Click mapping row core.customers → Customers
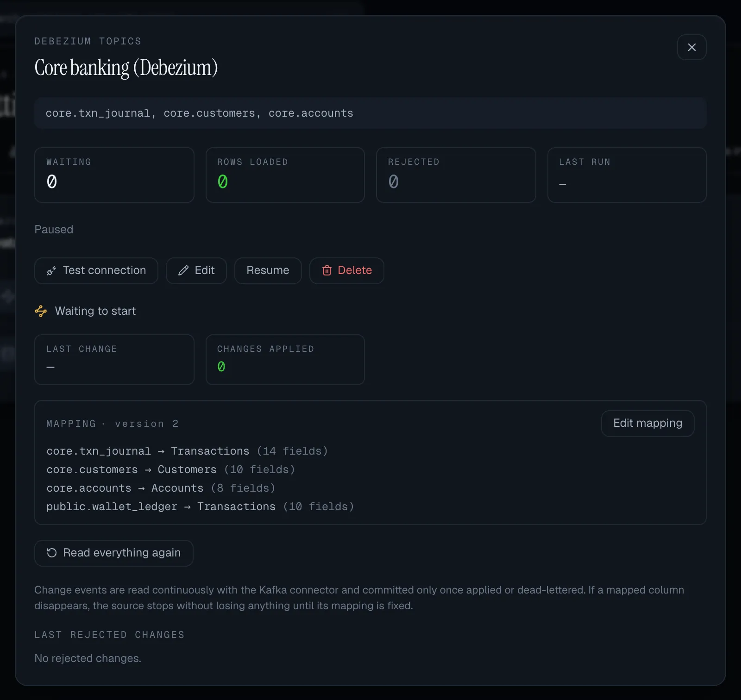This screenshot has width=741, height=700. pos(171,469)
